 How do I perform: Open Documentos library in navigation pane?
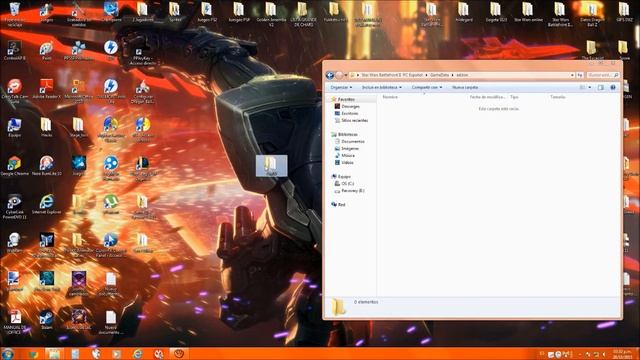click(353, 142)
